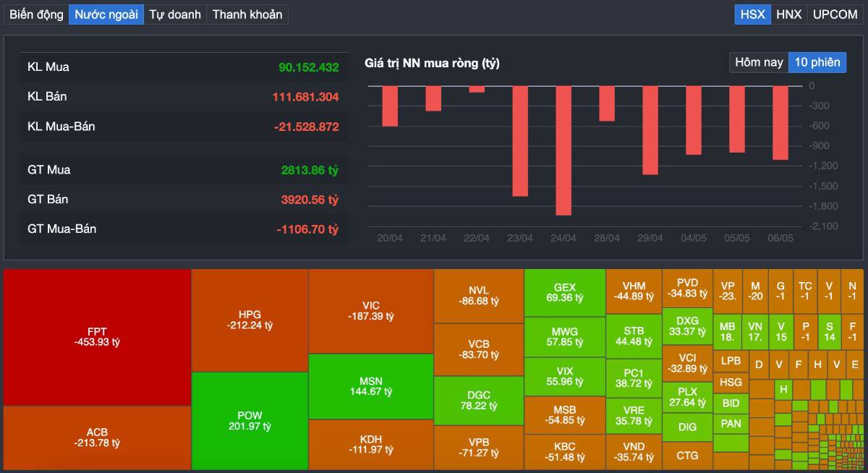Click the 05/05 net-buy bar
Image resolution: width=868 pixels, height=473 pixels.
737,119
